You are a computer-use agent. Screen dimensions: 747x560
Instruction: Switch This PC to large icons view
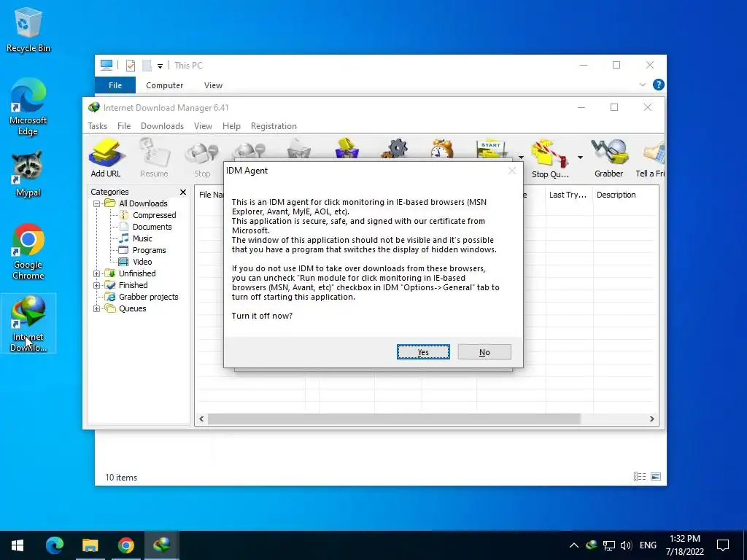coord(656,477)
